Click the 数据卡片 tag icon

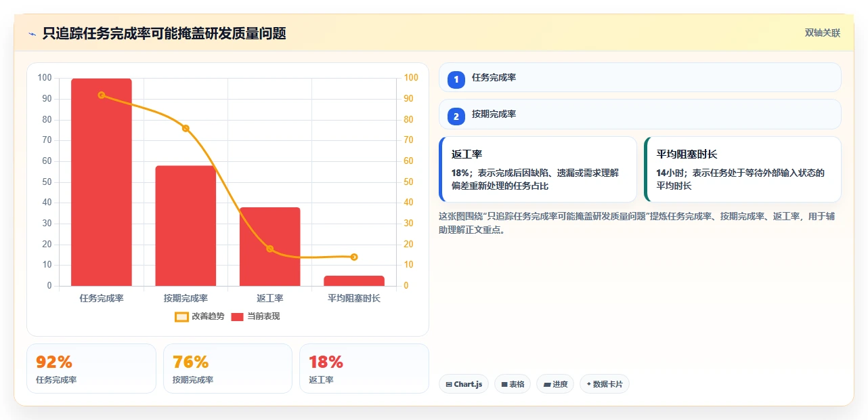tap(588, 384)
